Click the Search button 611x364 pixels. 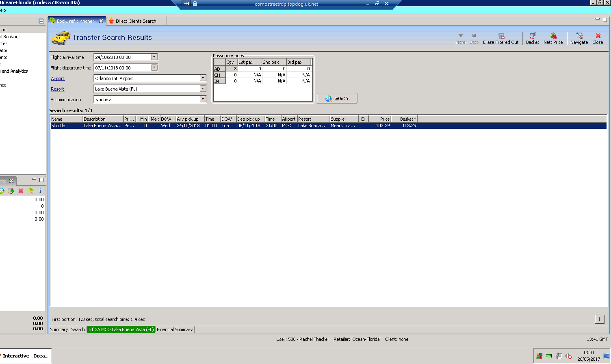point(337,98)
